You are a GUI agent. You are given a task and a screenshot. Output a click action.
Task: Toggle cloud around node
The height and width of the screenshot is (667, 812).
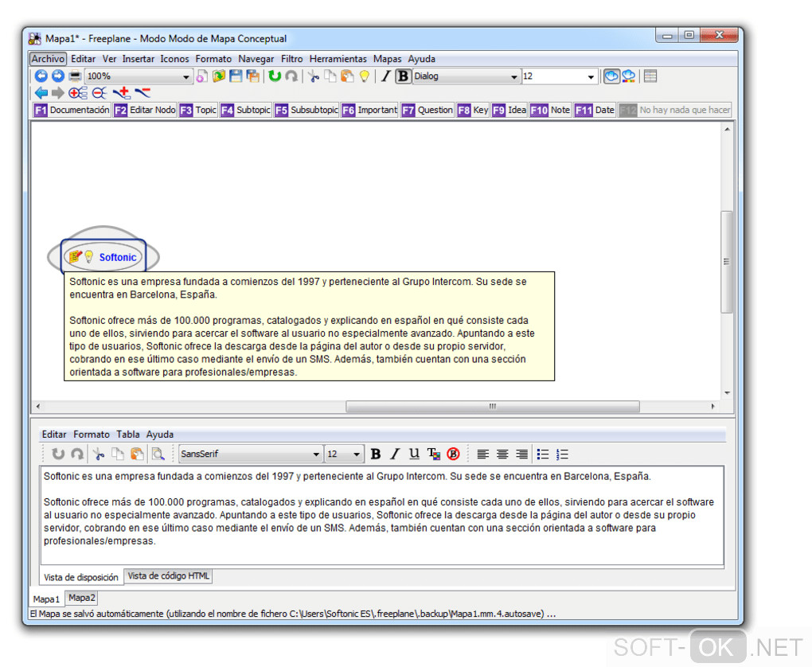click(611, 76)
